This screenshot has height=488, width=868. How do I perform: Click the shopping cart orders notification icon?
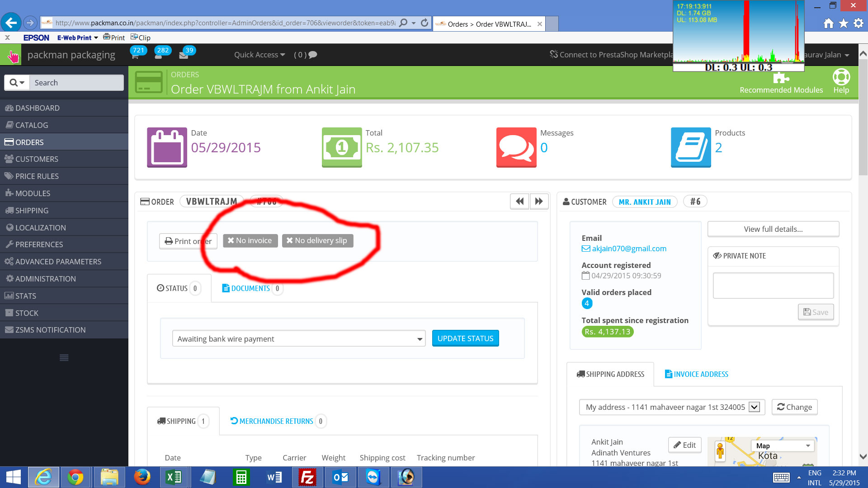click(135, 56)
